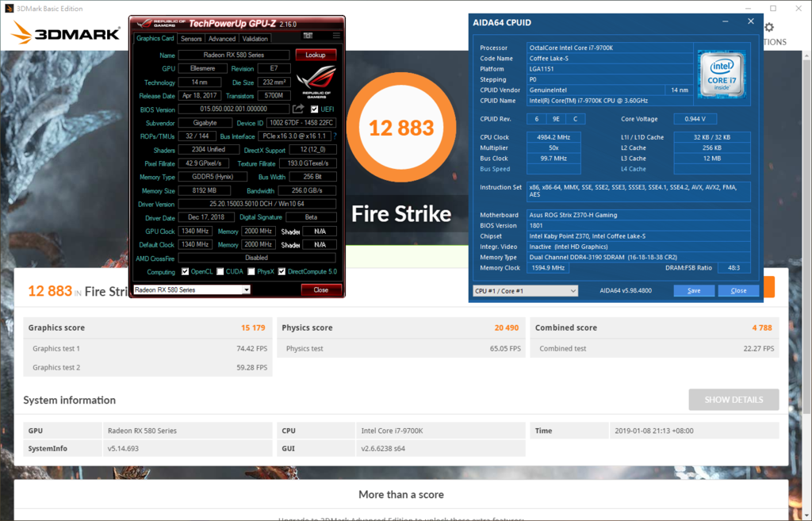Click the Device ID field
The height and width of the screenshot is (521, 812).
pyautogui.click(x=301, y=123)
